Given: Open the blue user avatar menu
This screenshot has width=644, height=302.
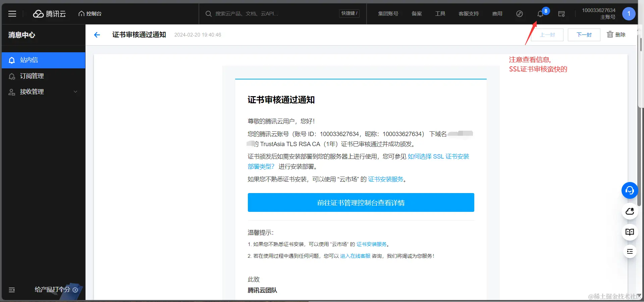Looking at the screenshot, I should (x=629, y=14).
